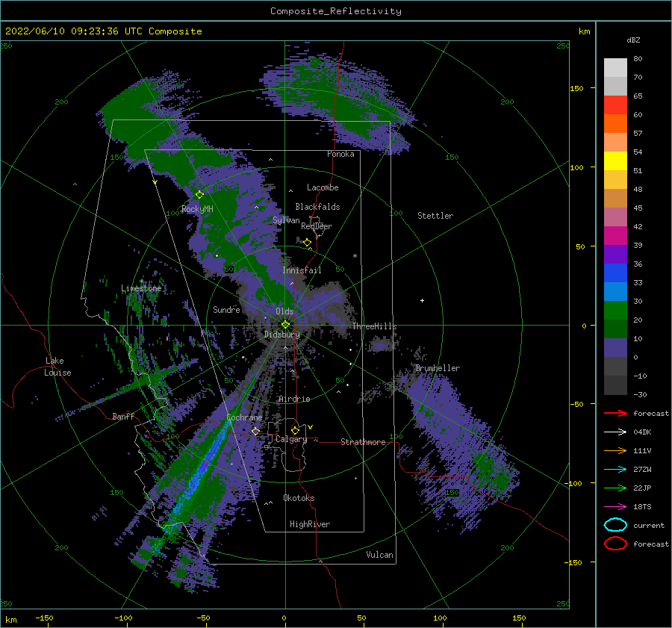672x628 pixels.
Task: Click the Olds city label
Action: 284,311
